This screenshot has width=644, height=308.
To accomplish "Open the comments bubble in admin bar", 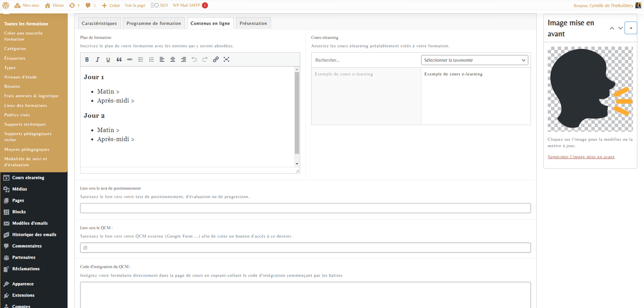I will (91, 5).
